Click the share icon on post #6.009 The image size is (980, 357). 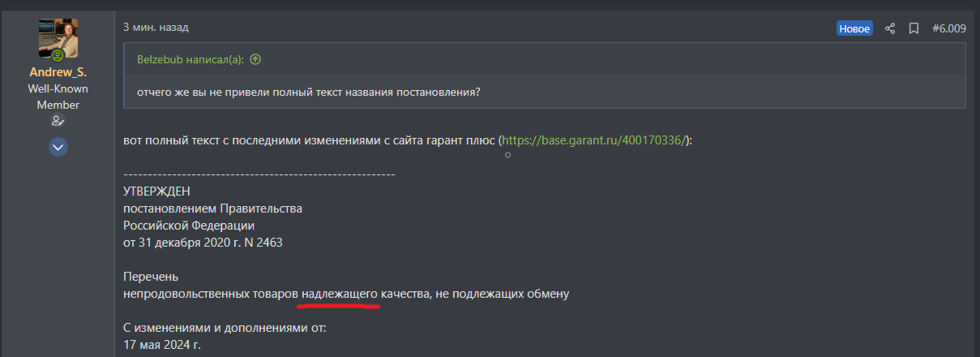890,28
